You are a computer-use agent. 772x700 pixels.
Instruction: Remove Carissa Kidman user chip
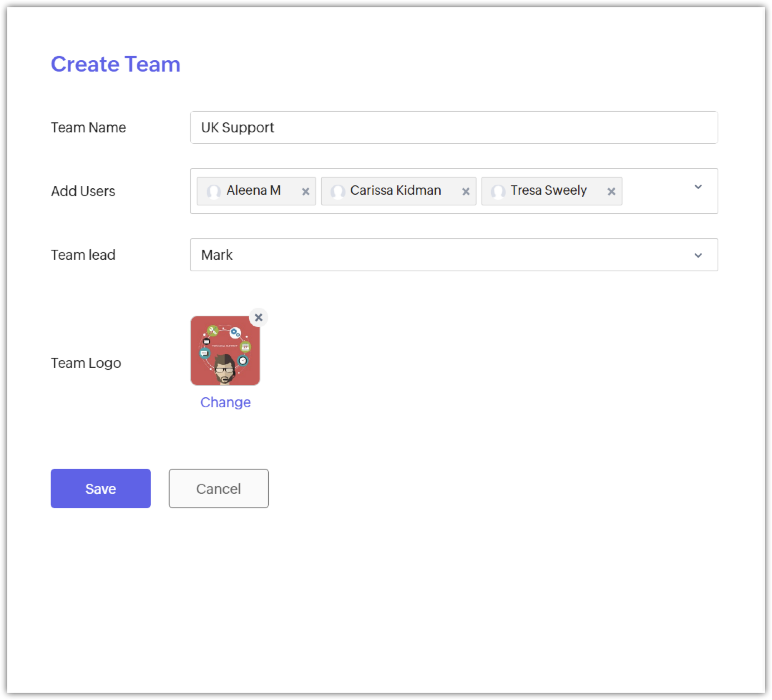(466, 191)
